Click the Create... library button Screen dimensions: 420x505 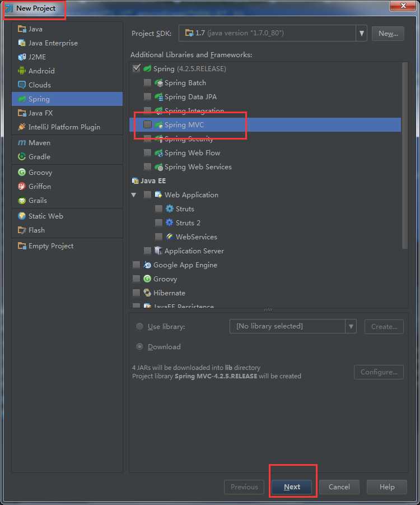pos(384,327)
